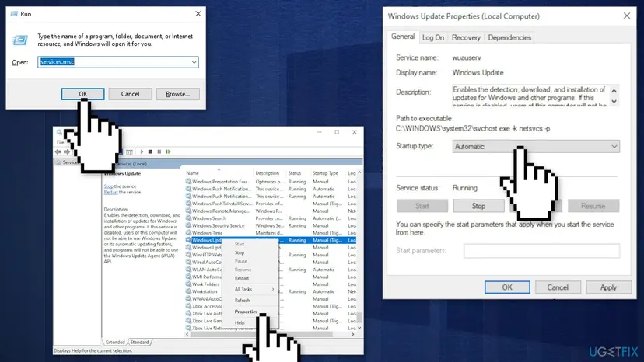Image resolution: width=644 pixels, height=362 pixels.
Task: Click the Start Service play icon in toolbar
Action: [x=142, y=151]
